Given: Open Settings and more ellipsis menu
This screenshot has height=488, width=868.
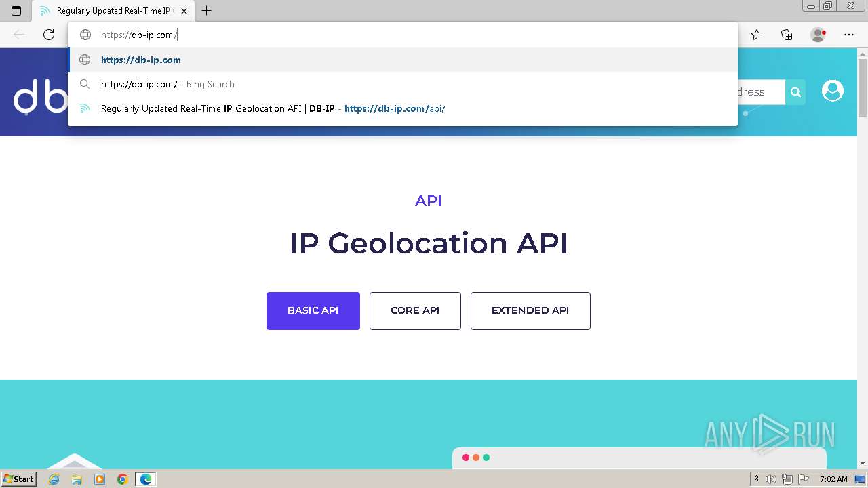Looking at the screenshot, I should pos(849,35).
